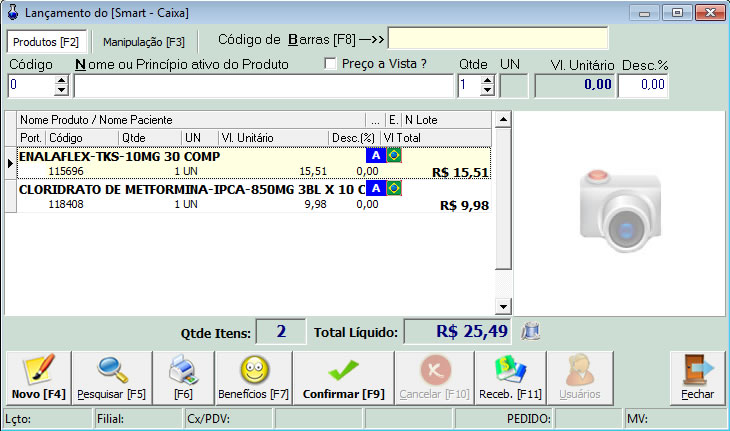Click Qtde Itens count field
Viewport: 730px width, 431px height.
pyautogui.click(x=281, y=331)
